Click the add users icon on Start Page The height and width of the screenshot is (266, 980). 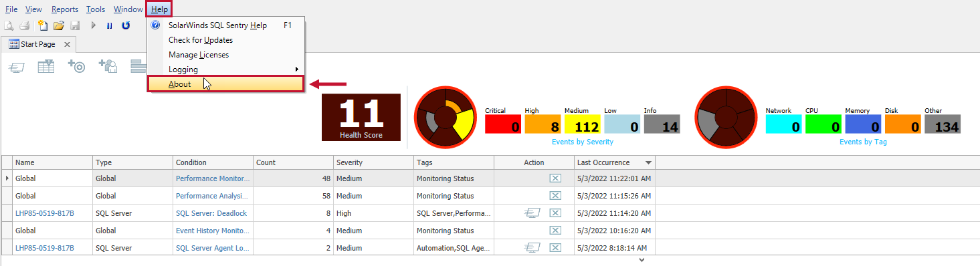[x=108, y=65]
